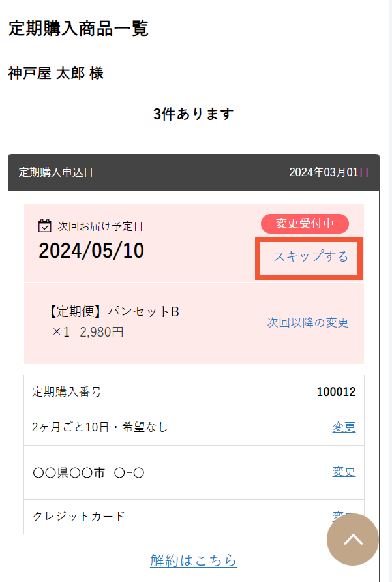The height and width of the screenshot is (582, 392).
Task: Click the 変更受付中 status badge
Action: point(305,224)
